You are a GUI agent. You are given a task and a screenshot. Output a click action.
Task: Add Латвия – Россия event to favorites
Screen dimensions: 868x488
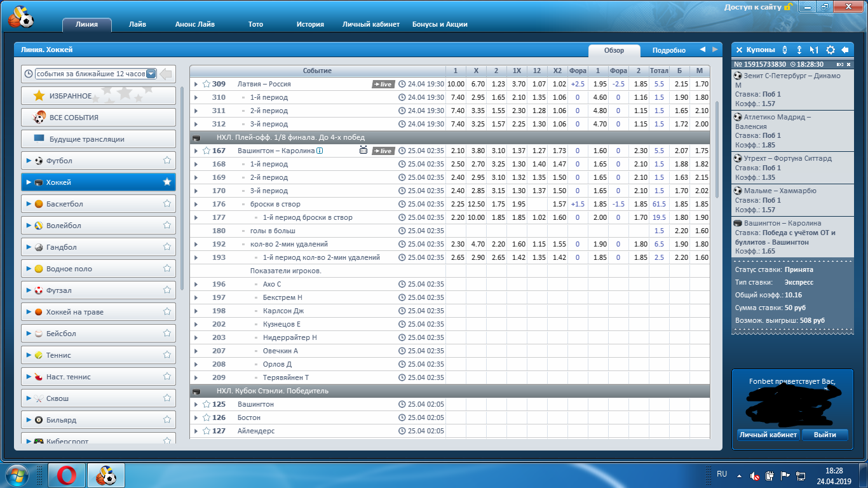(207, 84)
